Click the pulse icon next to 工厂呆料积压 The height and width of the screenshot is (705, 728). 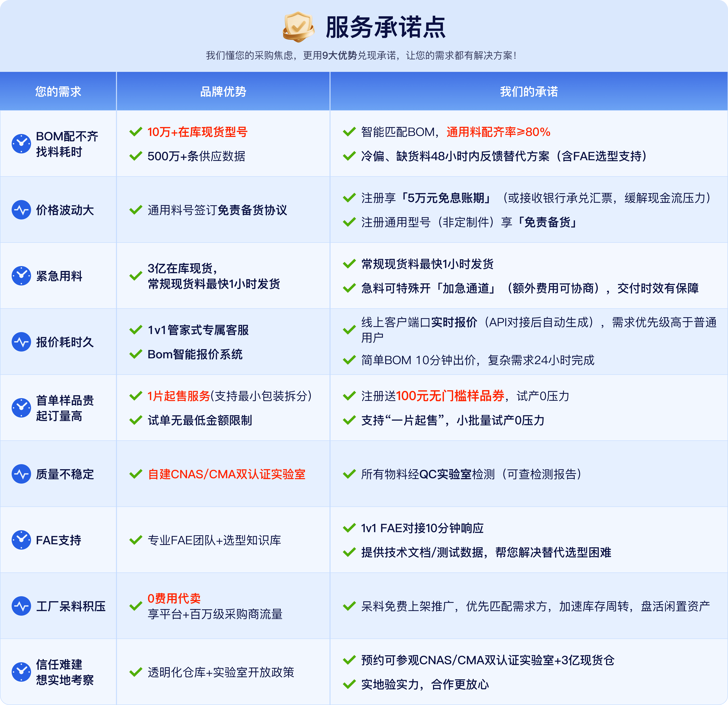(x=22, y=606)
